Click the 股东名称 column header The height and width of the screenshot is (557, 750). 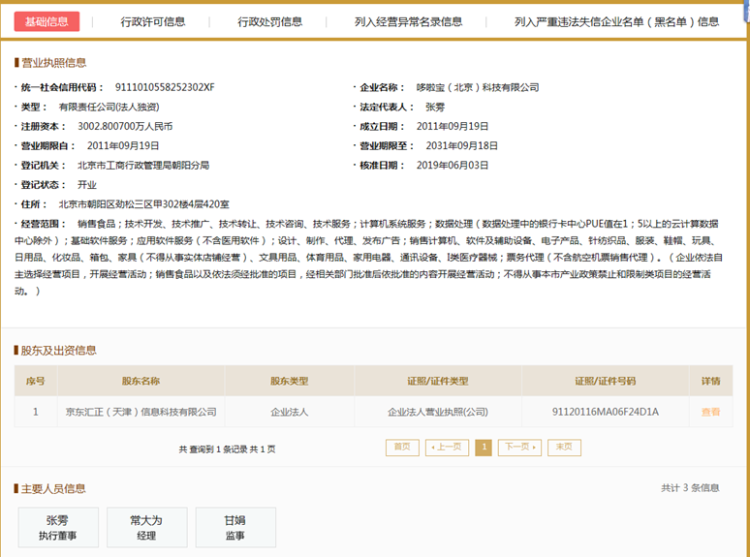pyautogui.click(x=141, y=381)
